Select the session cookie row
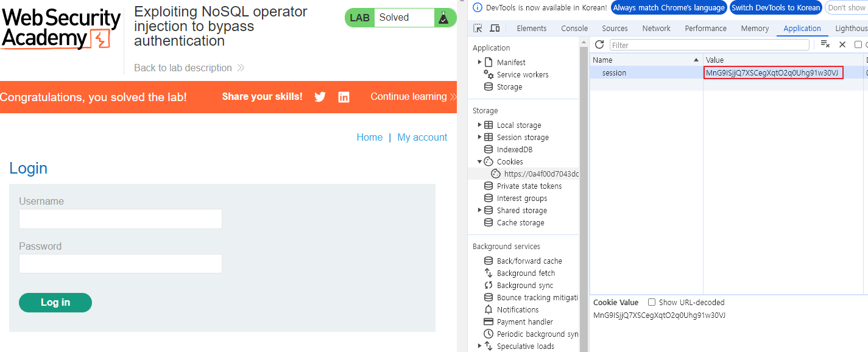 729,72
